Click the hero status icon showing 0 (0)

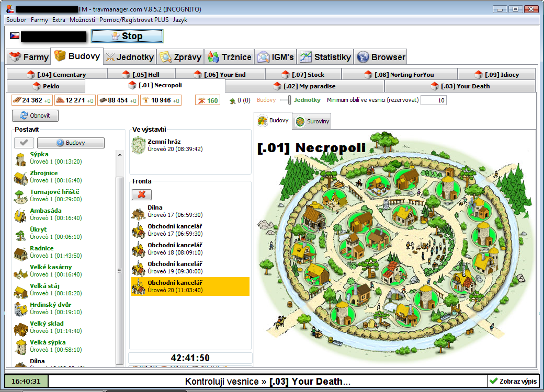click(232, 101)
